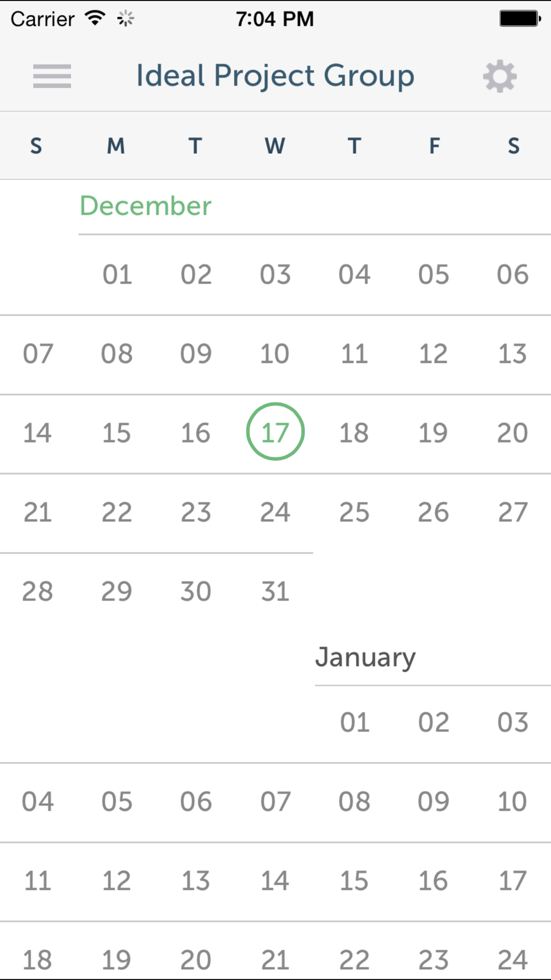The height and width of the screenshot is (980, 551).
Task: Open the hamburger menu icon
Action: 52,76
